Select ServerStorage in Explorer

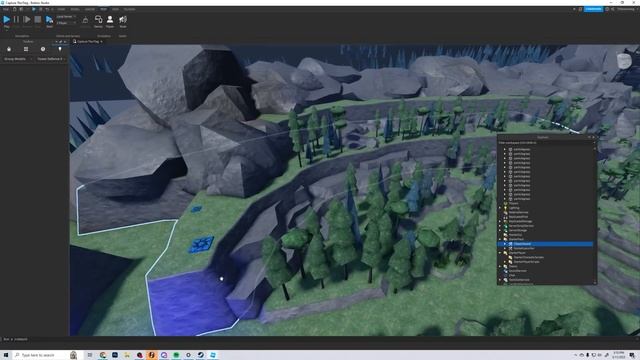[518, 230]
